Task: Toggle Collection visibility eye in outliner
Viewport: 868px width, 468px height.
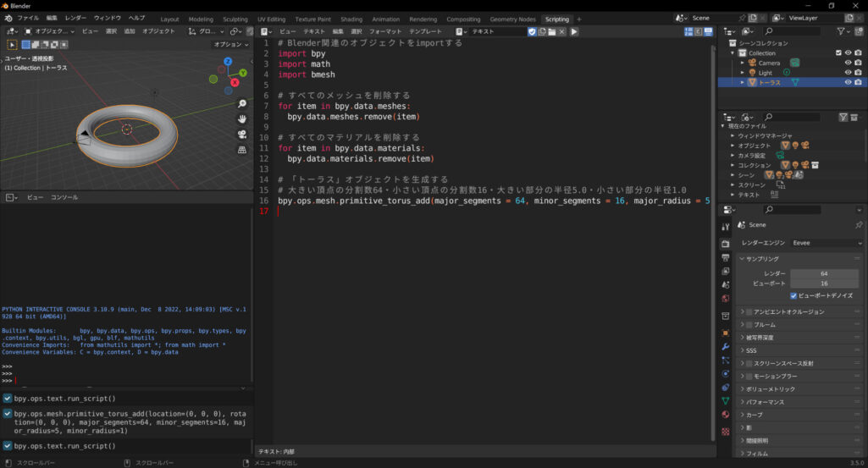Action: [848, 53]
